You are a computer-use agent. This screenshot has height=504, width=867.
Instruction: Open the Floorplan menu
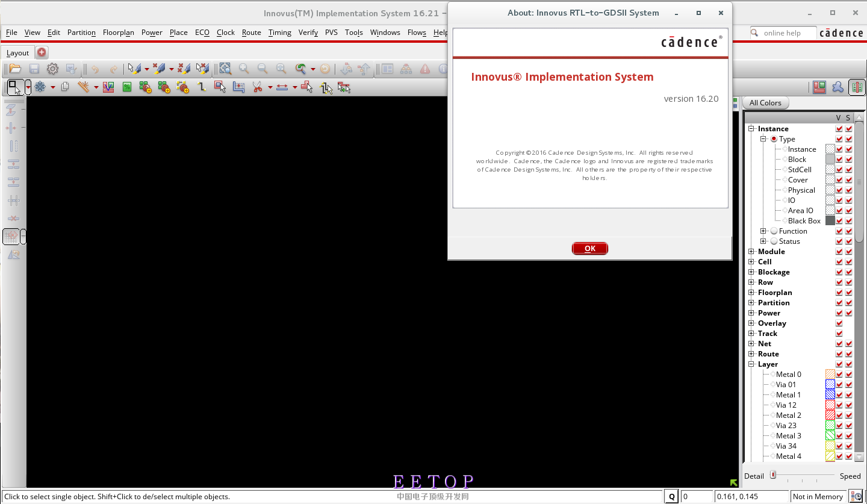click(119, 33)
